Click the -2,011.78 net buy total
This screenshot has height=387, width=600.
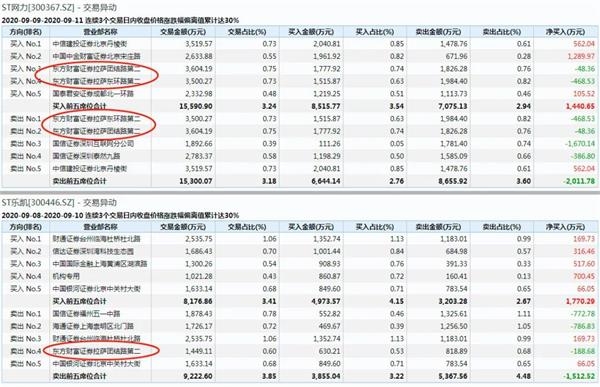point(579,181)
